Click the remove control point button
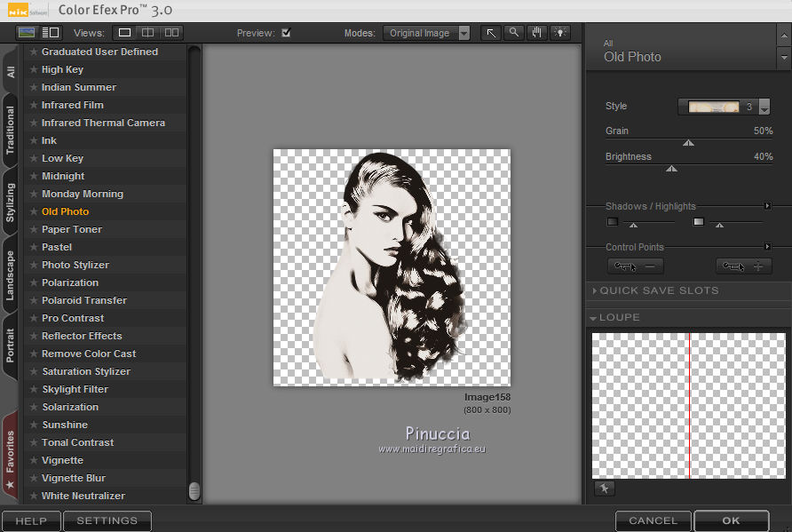792x532 pixels. click(635, 266)
